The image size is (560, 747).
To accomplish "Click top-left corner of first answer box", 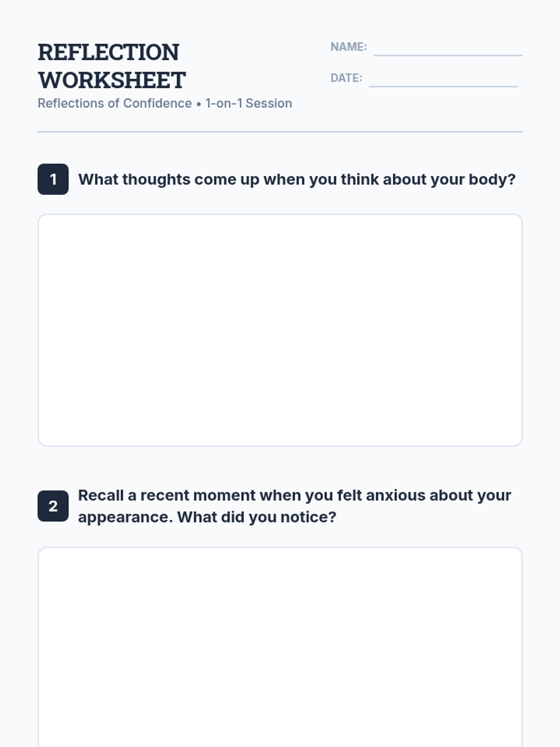I will [x=42, y=218].
